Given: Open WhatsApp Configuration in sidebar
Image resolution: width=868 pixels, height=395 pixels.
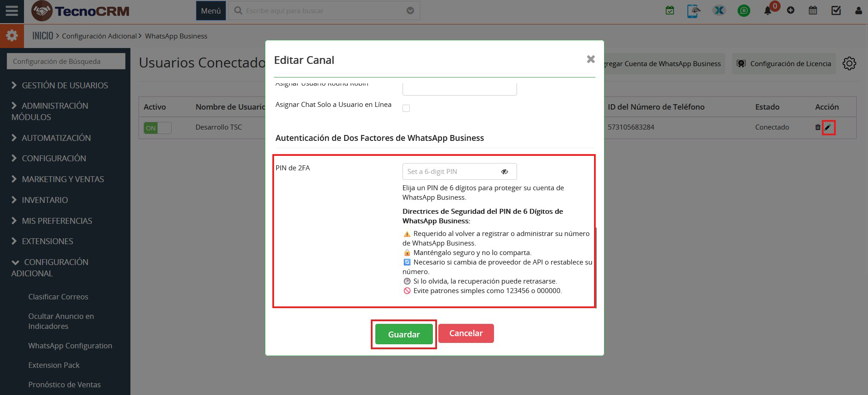Looking at the screenshot, I should pyautogui.click(x=70, y=346).
